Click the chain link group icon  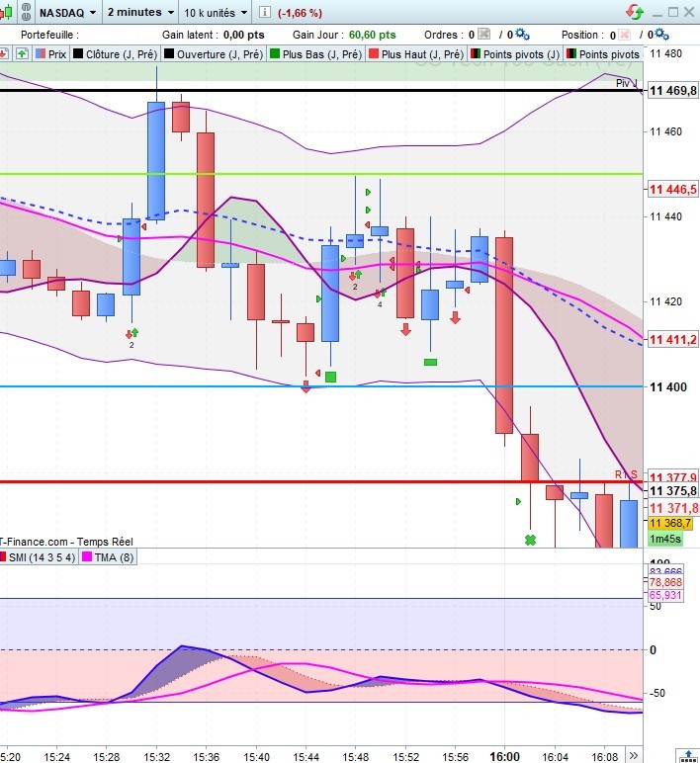[27, 12]
